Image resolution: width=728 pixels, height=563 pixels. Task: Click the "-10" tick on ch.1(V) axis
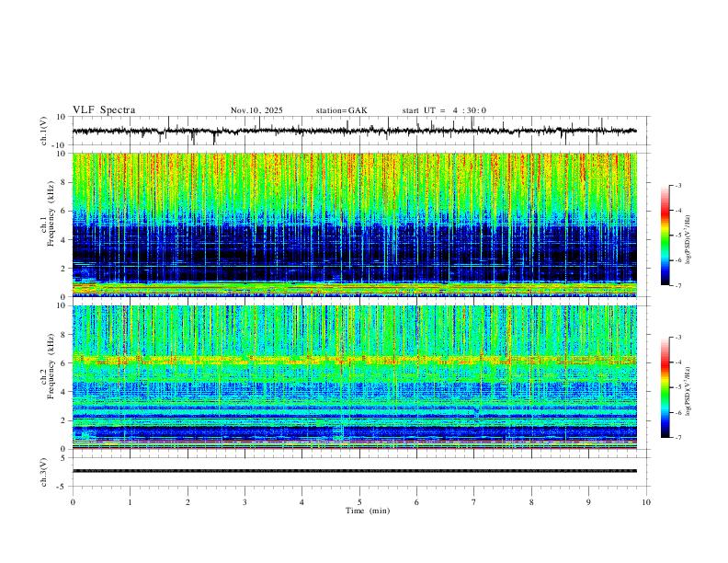click(x=59, y=145)
